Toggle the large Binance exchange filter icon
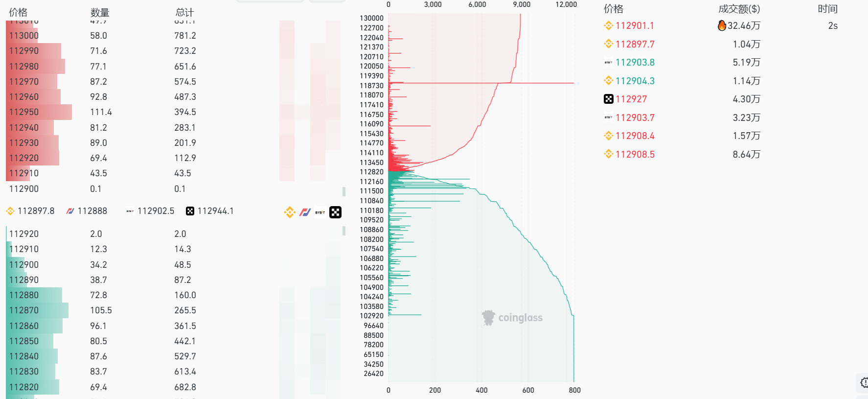 [290, 212]
